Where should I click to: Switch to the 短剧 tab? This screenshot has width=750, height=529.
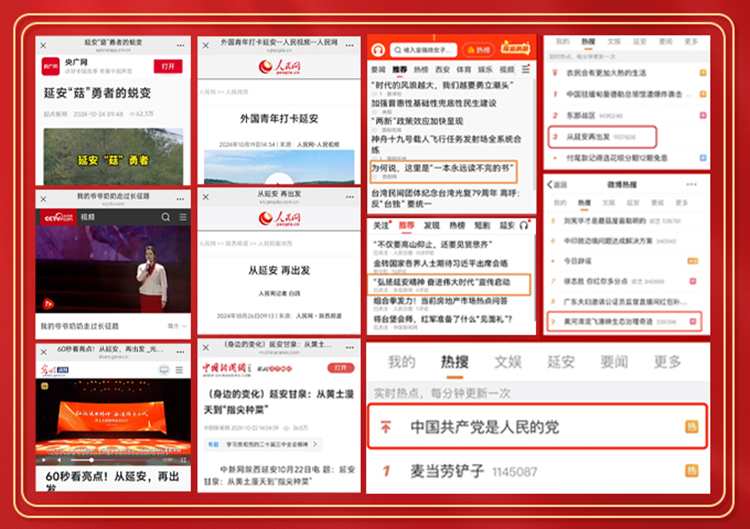(482, 225)
